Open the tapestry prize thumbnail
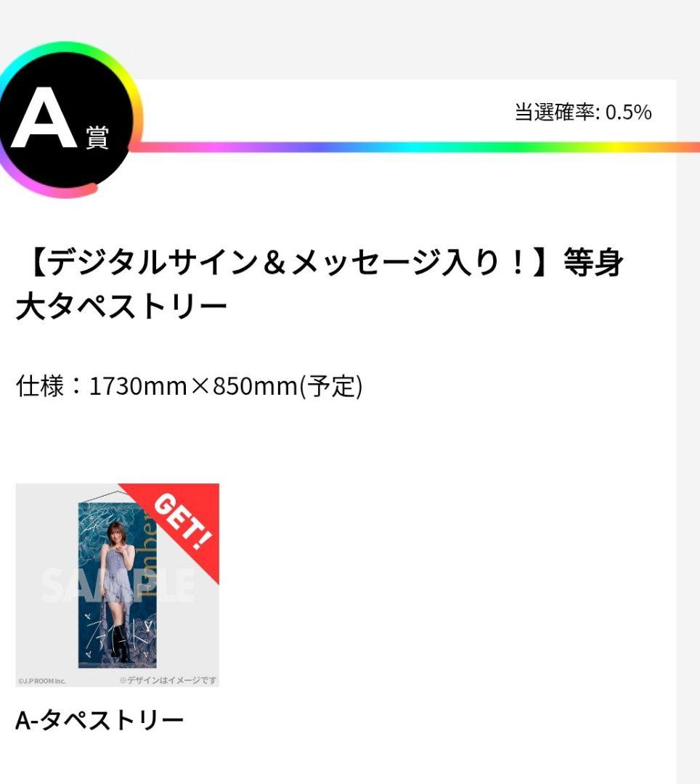Image resolution: width=700 pixels, height=784 pixels. pos(117,585)
